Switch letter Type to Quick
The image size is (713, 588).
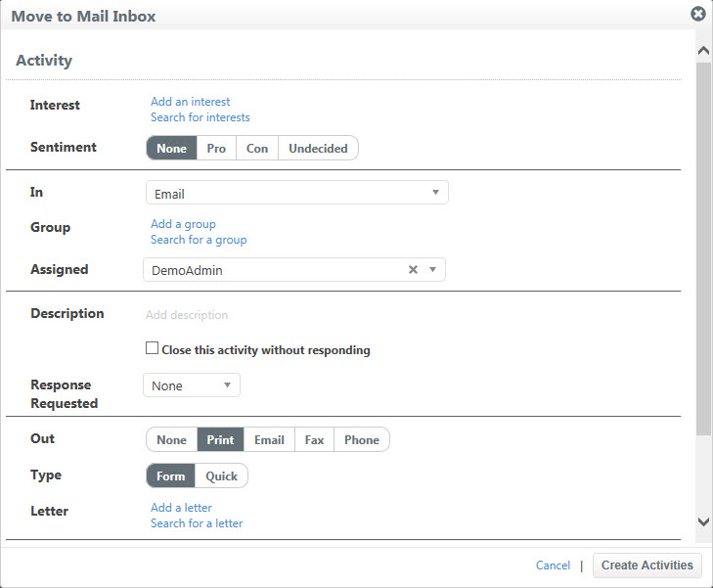click(x=221, y=476)
